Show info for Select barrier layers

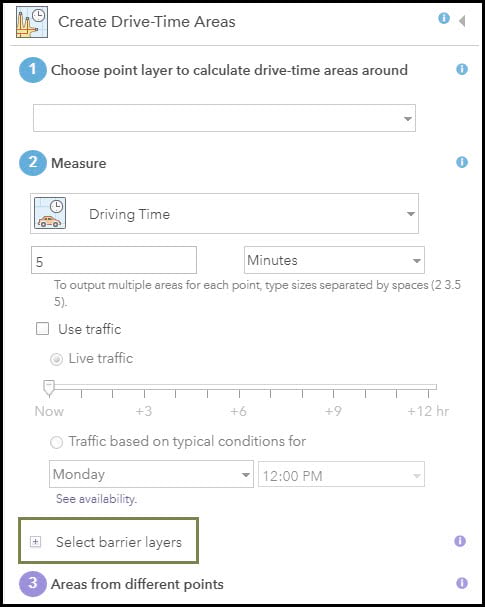(460, 541)
